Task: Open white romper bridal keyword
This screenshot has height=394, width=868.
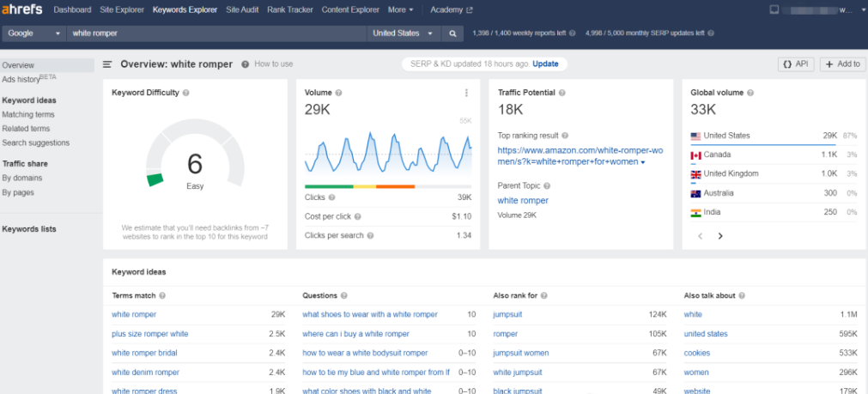Action: (144, 353)
